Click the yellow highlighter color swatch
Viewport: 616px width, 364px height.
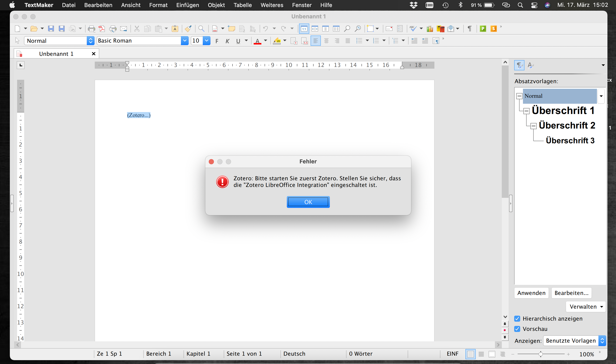pos(277,41)
